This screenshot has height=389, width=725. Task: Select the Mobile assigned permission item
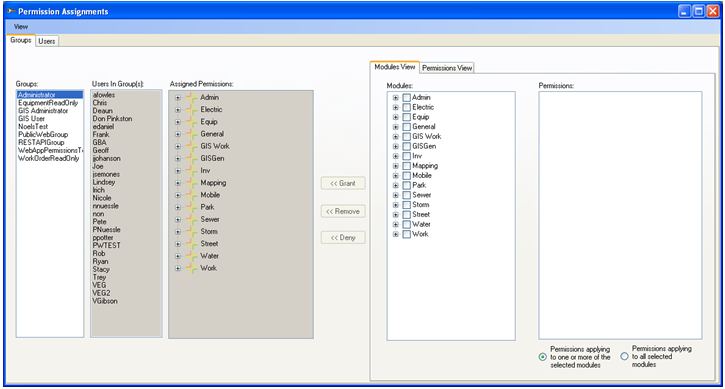tap(210, 195)
